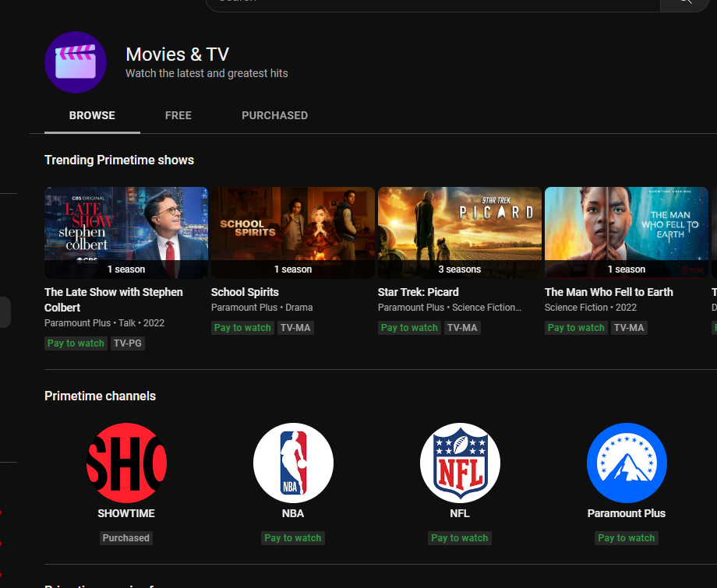Click '1 season' label on School Spirits
The width and height of the screenshot is (717, 588).
coord(293,269)
